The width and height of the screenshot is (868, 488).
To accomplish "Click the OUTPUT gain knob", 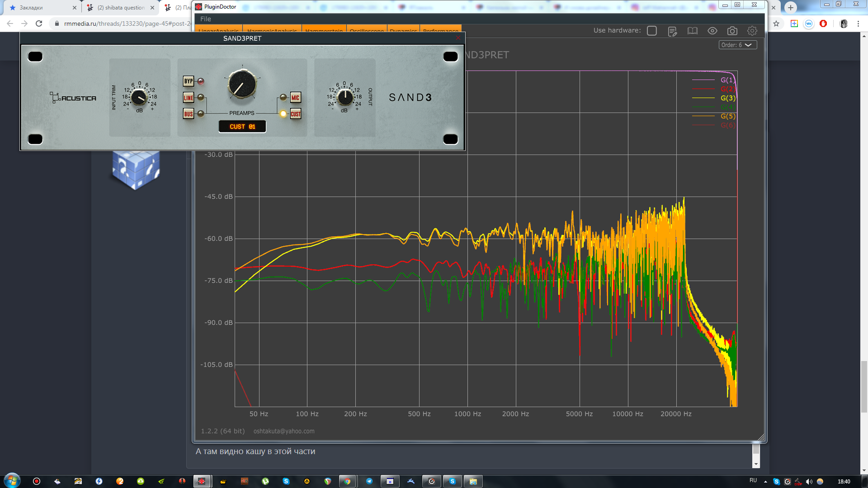I will coord(345,97).
